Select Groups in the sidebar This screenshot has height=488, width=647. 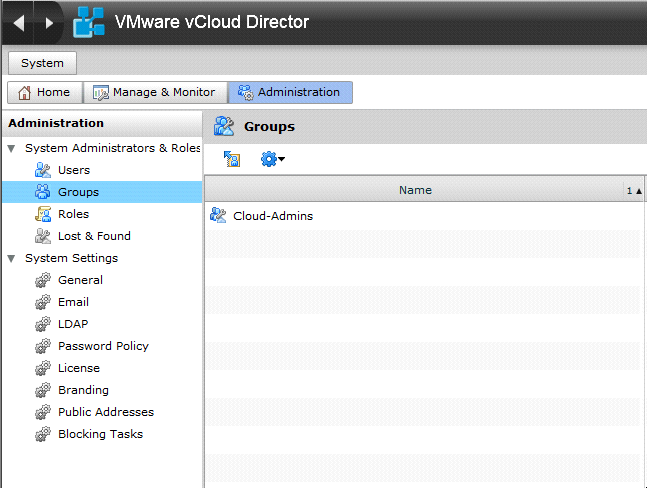[102, 192]
